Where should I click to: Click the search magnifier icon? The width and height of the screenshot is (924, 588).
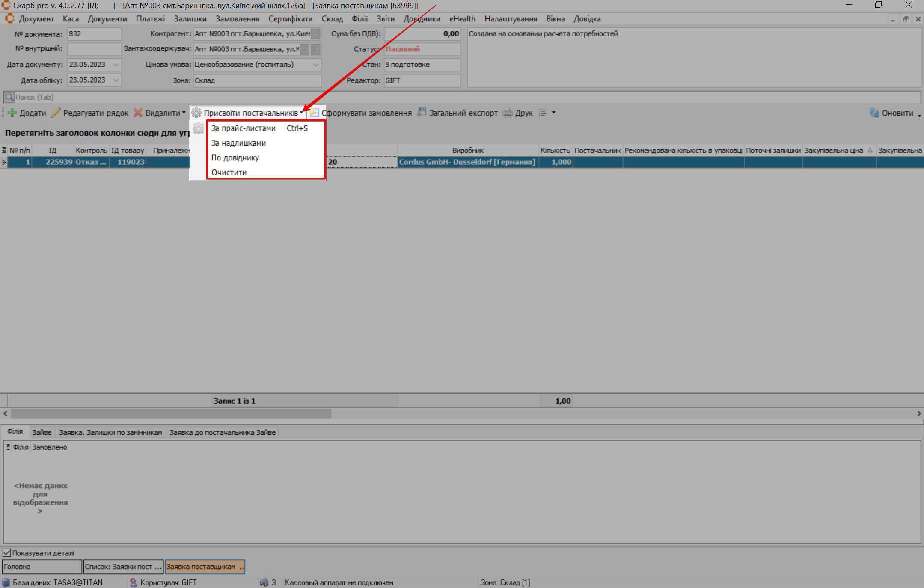click(9, 97)
